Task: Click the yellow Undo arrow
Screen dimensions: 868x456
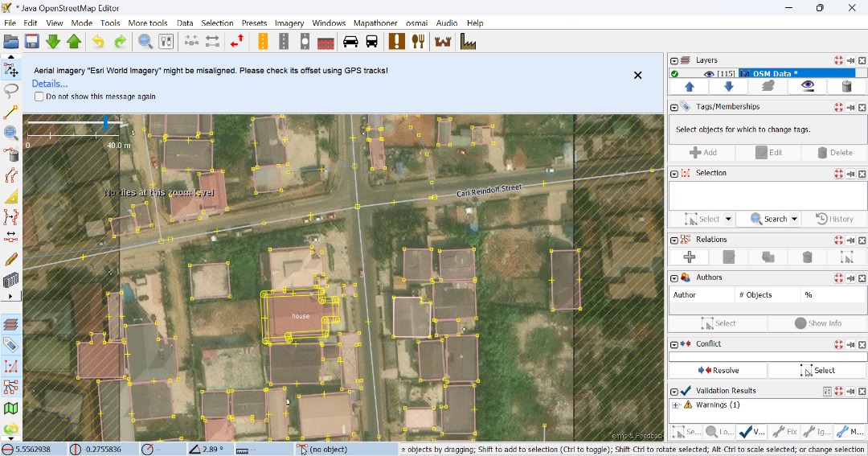Action: (98, 42)
